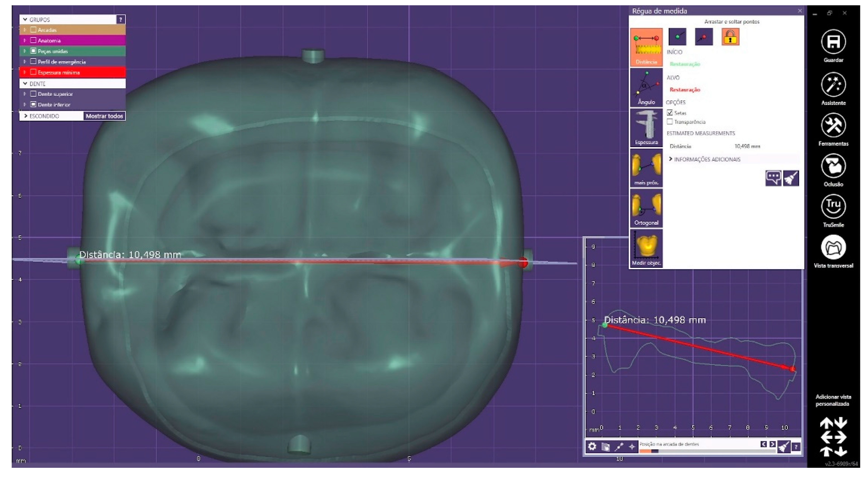Enable the Transparência checkbox
Viewport: 868px width, 477px height.
670,121
